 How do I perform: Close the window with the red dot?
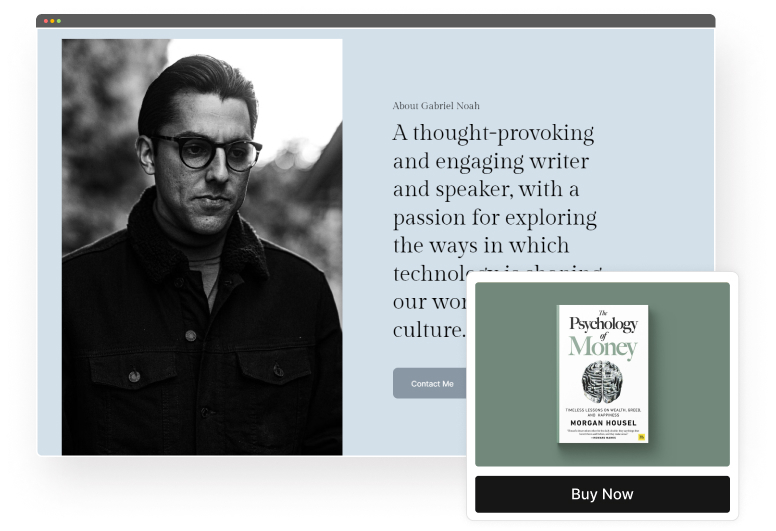tap(46, 21)
